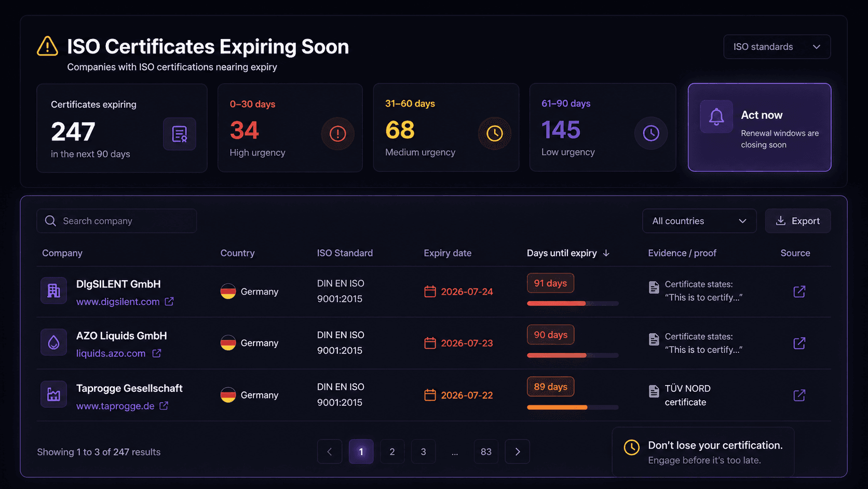Visit liquids.azo.com link
The height and width of the screenshot is (489, 868).
click(x=111, y=353)
